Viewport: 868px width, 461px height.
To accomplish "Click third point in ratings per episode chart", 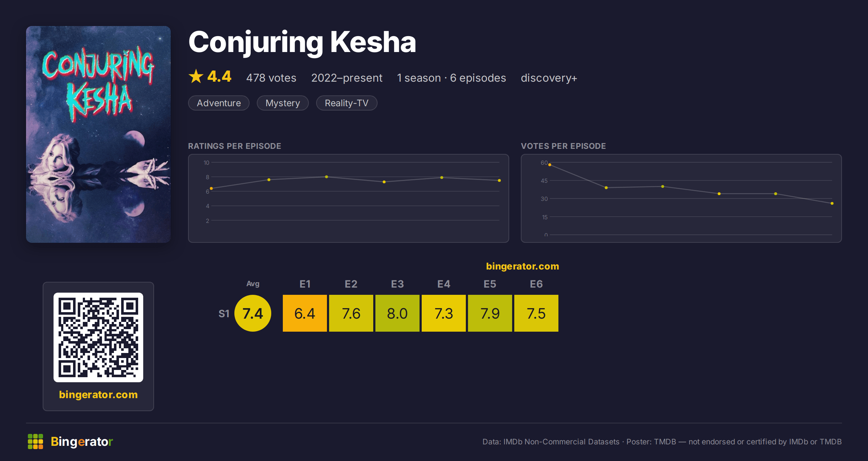I will click(x=327, y=177).
